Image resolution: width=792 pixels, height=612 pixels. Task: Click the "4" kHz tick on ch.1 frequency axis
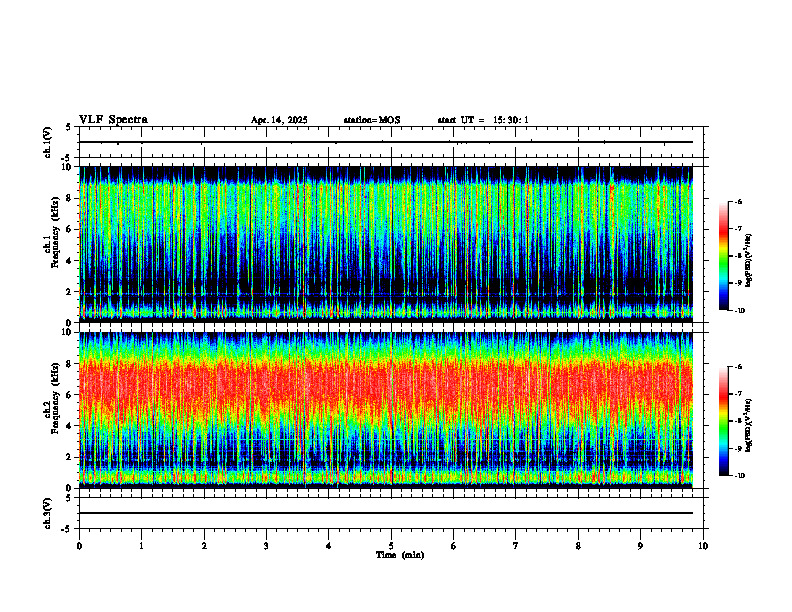(x=69, y=261)
